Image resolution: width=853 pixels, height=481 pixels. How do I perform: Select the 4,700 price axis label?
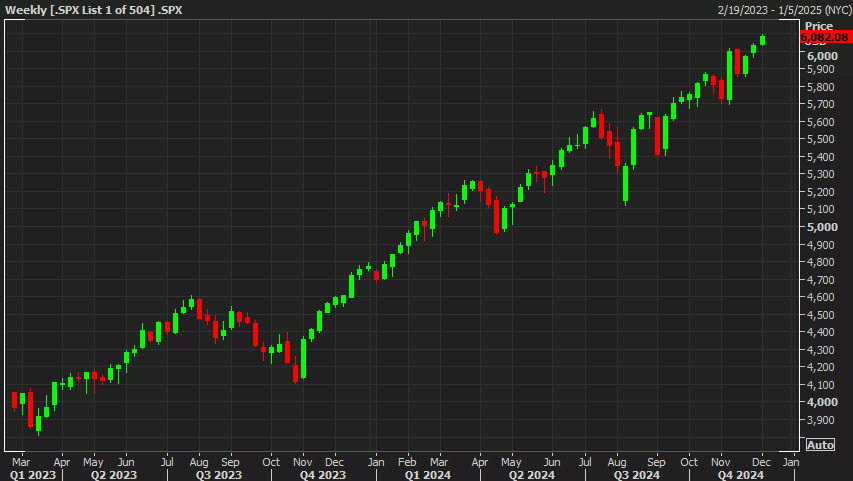pos(821,280)
